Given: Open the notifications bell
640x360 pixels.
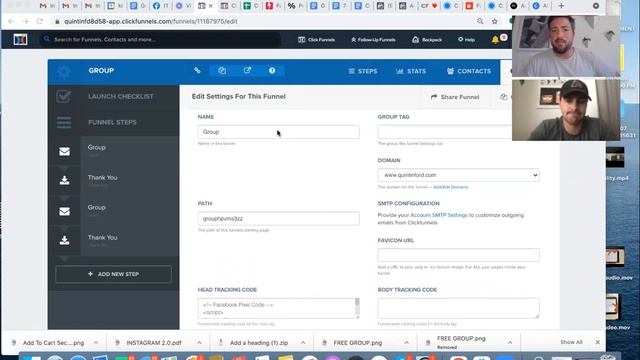Looking at the screenshot, I should [495, 40].
